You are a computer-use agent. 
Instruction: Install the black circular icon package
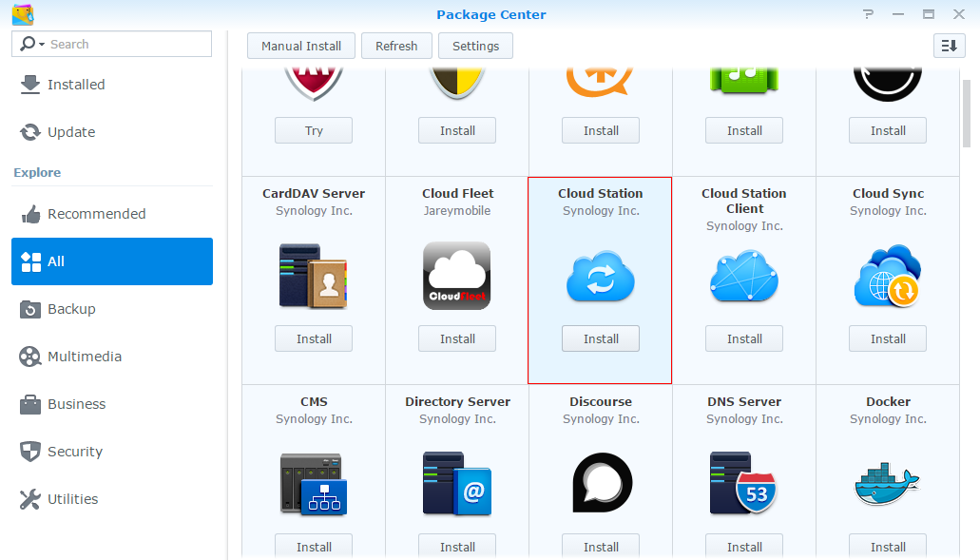point(888,130)
